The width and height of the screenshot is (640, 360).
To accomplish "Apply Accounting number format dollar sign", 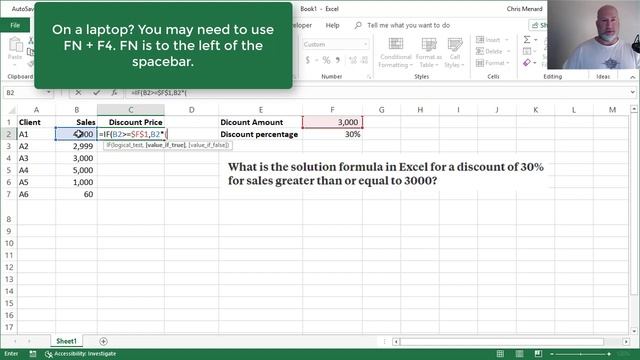I will point(308,60).
